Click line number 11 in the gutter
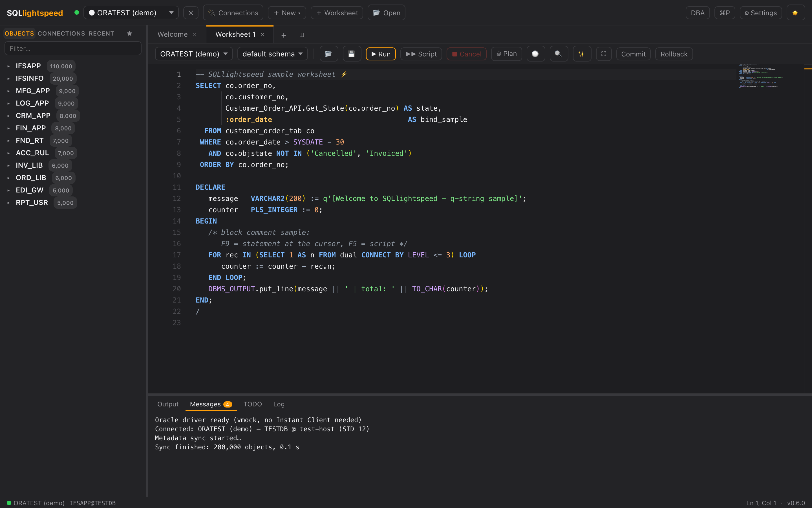 [176, 187]
